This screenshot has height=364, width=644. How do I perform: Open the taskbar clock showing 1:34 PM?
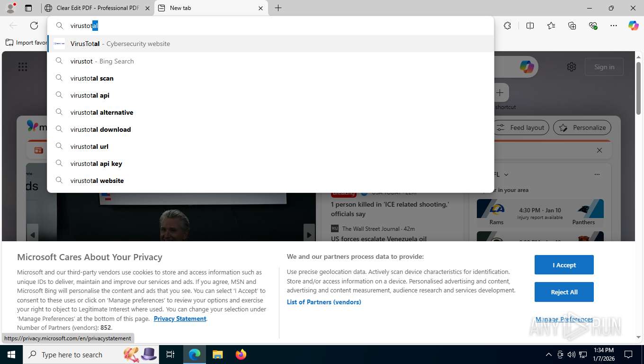pos(603,355)
